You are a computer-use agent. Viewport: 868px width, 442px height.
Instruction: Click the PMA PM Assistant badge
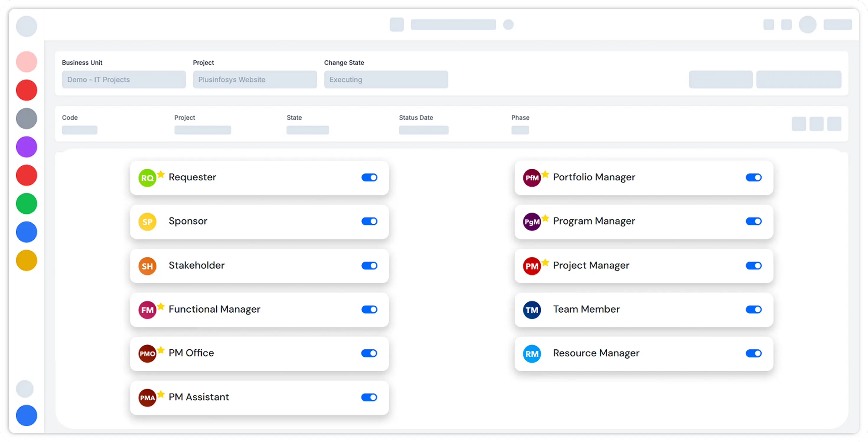coord(147,397)
